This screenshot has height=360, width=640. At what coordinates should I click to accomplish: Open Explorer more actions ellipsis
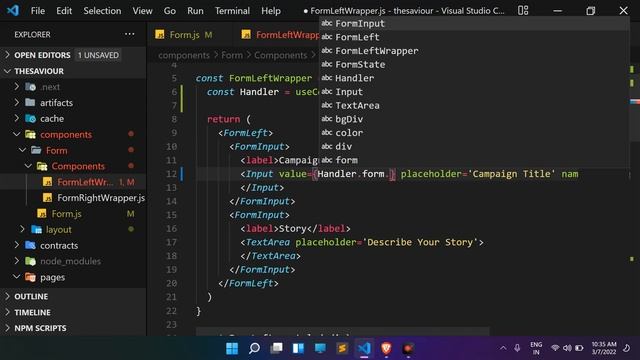[x=129, y=34]
